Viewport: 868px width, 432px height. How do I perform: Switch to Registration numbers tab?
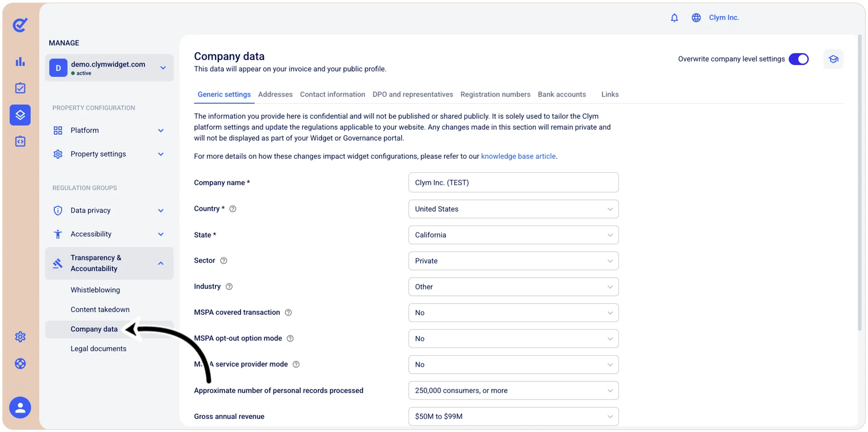[x=495, y=95]
